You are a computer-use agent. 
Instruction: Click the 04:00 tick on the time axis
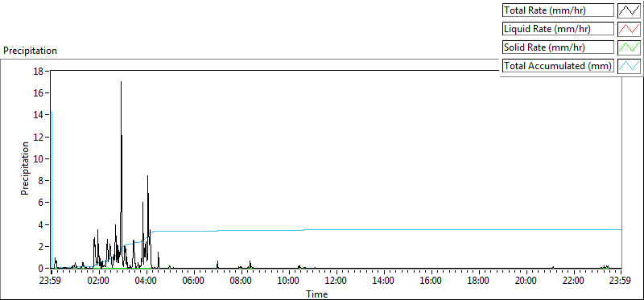tap(147, 282)
